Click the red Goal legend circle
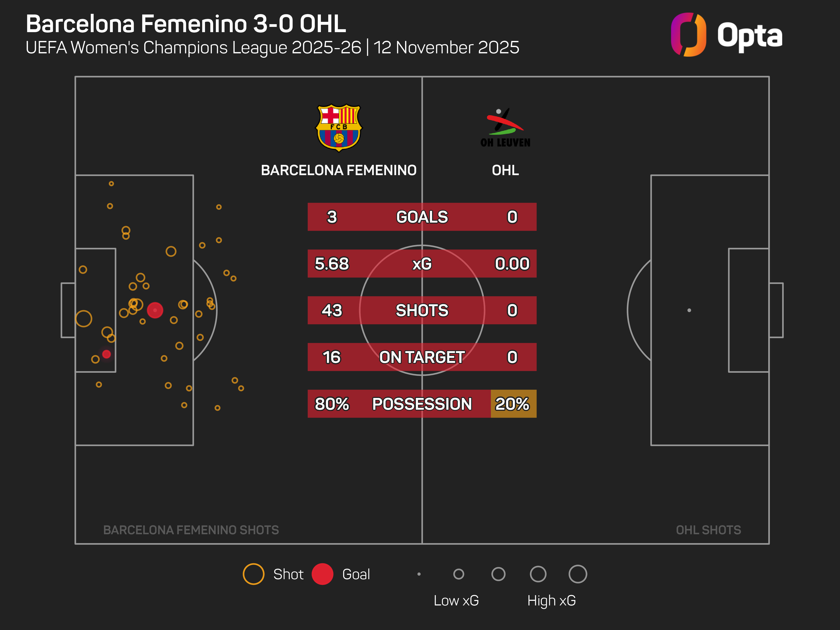Image resolution: width=840 pixels, height=630 pixels. [x=322, y=574]
